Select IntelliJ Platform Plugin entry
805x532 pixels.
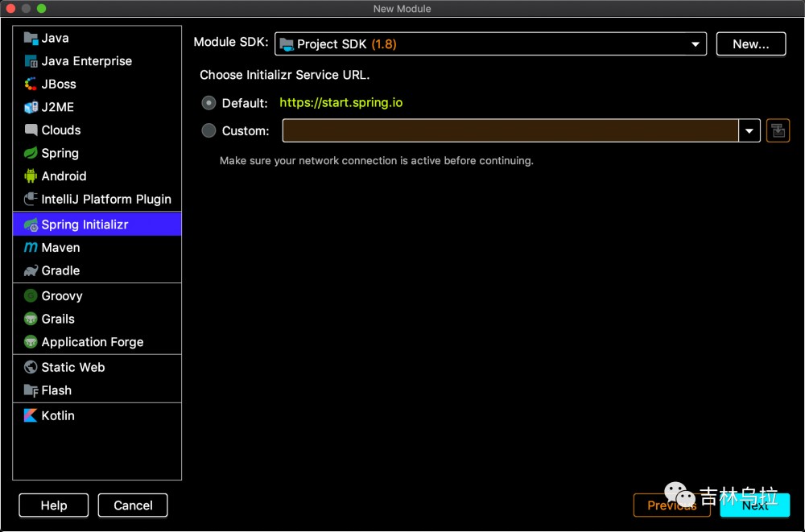[97, 200]
